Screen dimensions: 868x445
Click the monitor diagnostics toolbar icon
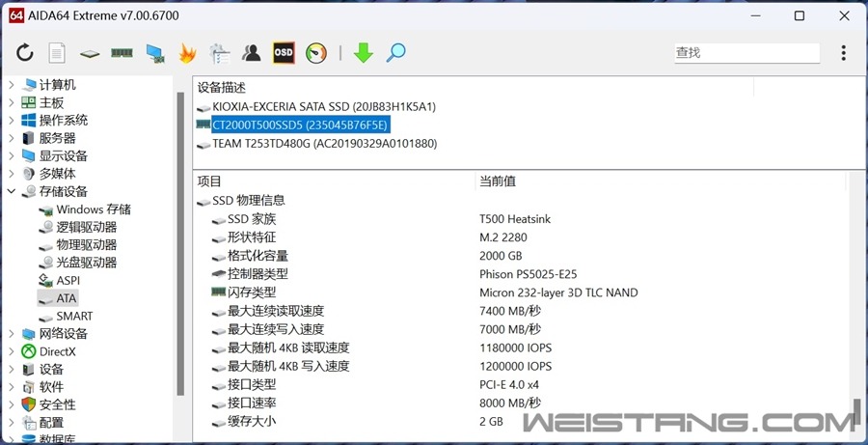(x=155, y=53)
